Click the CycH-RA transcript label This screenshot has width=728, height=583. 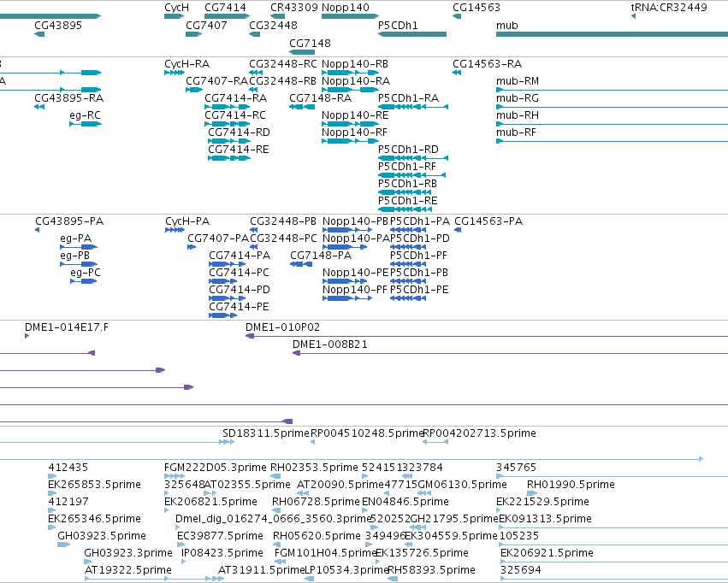(x=186, y=64)
